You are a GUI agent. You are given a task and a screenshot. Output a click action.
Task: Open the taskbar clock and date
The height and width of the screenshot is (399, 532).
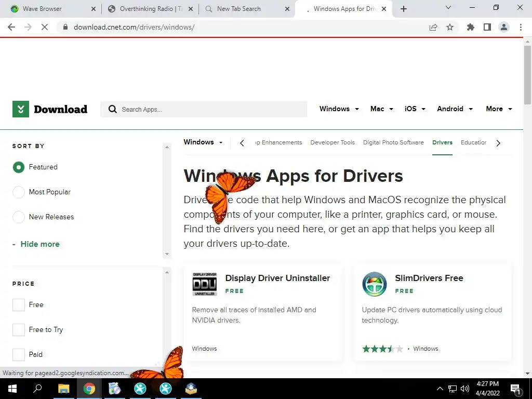(487, 389)
